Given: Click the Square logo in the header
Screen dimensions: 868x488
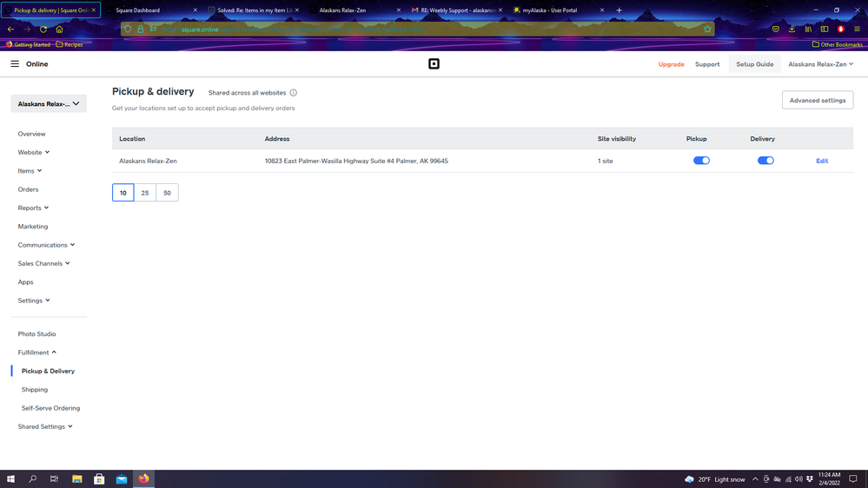Looking at the screenshot, I should click(434, 64).
